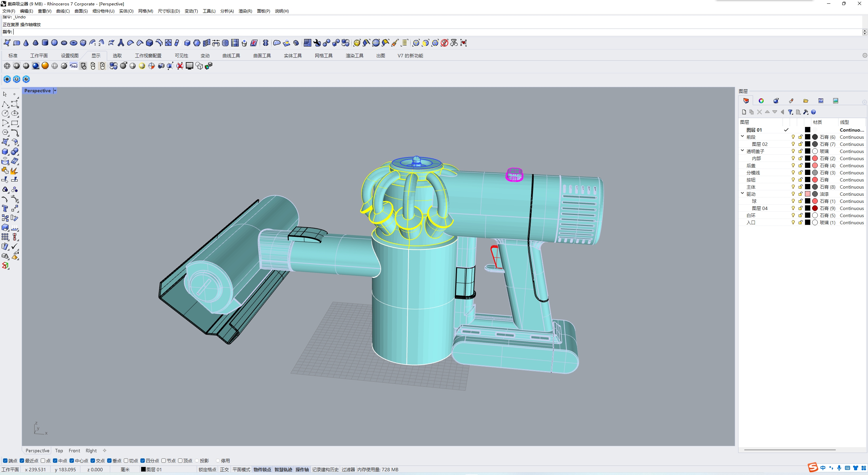Open the Materials panel sphere icon

pyautogui.click(x=775, y=100)
